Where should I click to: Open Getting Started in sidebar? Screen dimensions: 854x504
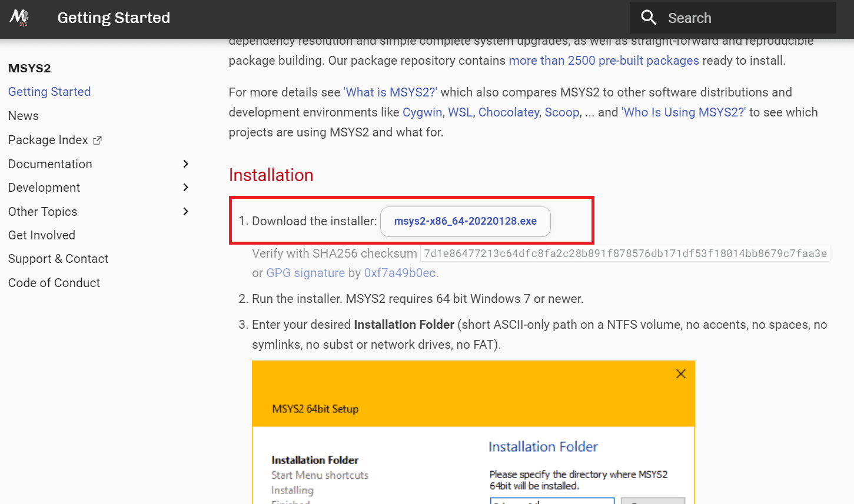pyautogui.click(x=49, y=92)
